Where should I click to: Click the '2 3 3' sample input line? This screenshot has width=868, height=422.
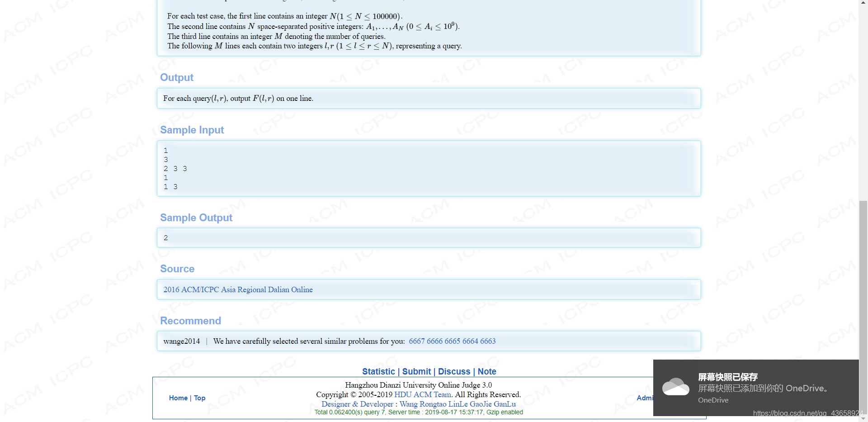click(175, 169)
